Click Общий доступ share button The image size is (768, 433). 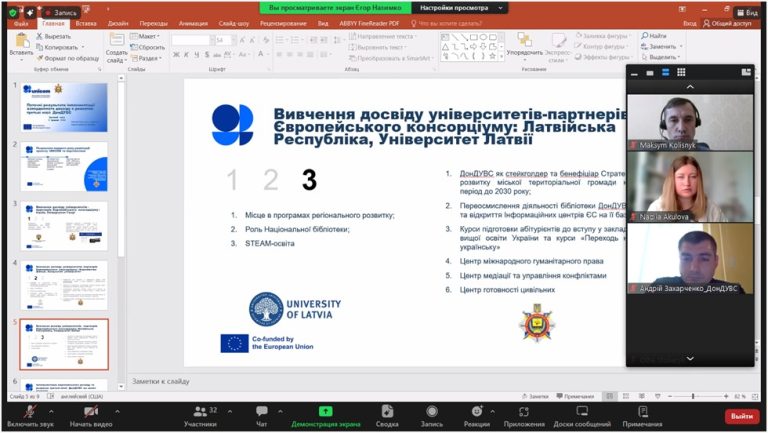pyautogui.click(x=727, y=23)
